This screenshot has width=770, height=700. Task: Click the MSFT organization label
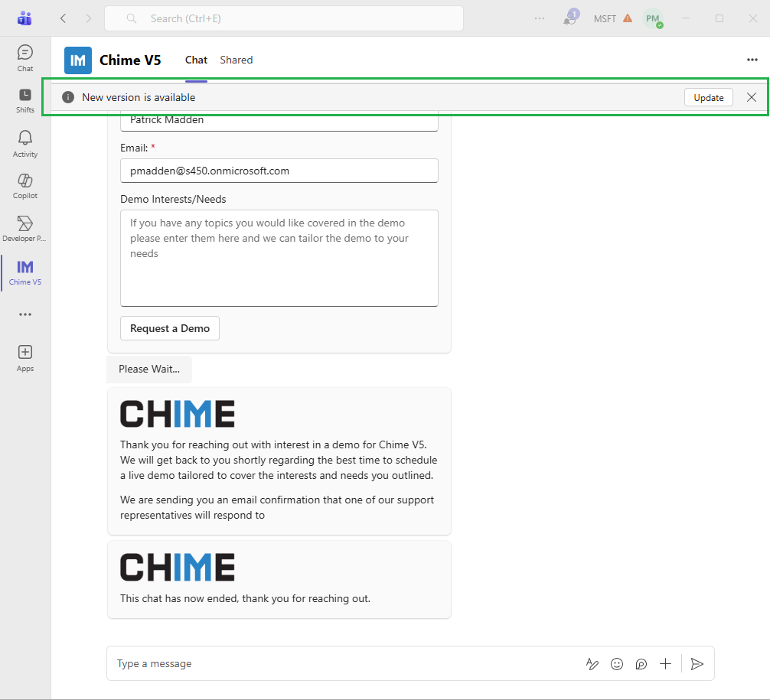605,18
